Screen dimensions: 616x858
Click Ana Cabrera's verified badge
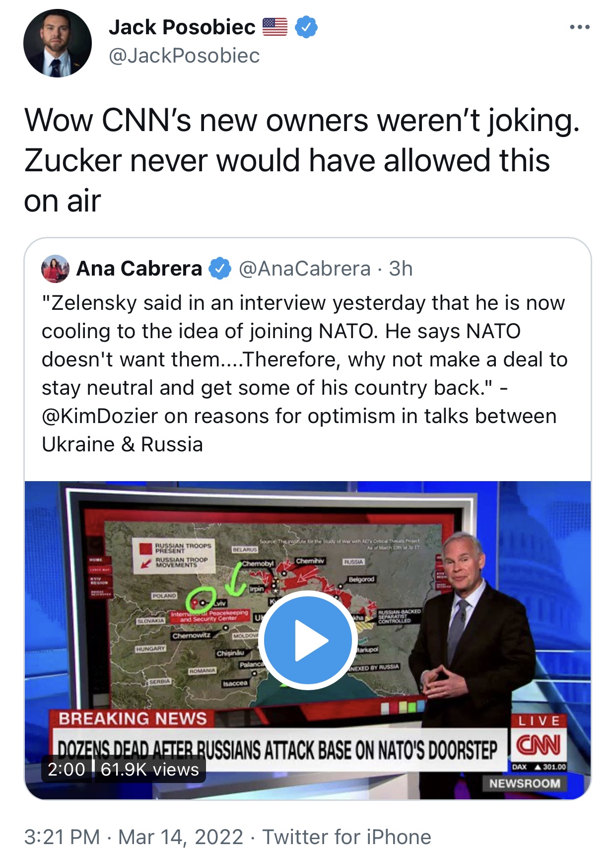[220, 269]
